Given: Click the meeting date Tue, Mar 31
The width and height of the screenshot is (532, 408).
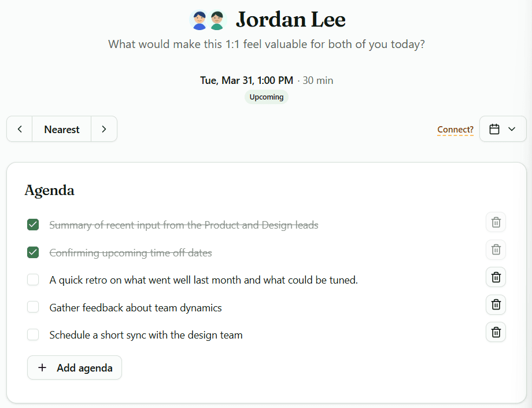Looking at the screenshot, I should (246, 80).
